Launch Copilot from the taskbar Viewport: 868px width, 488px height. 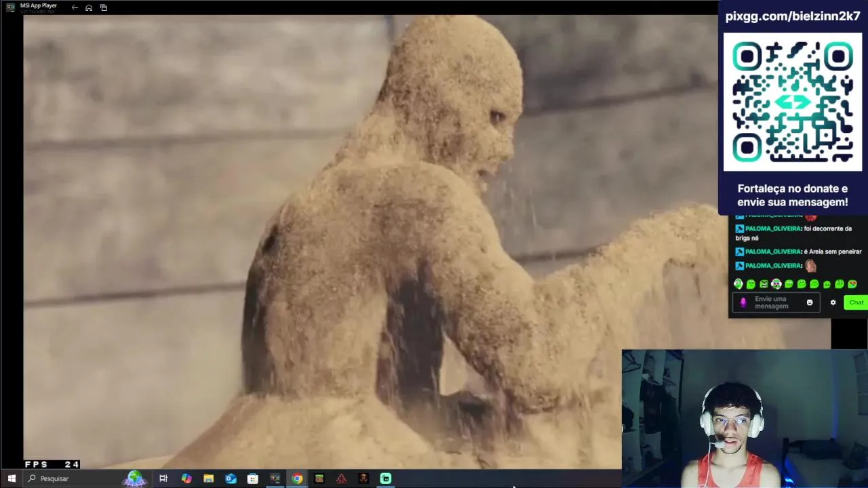coord(186,479)
